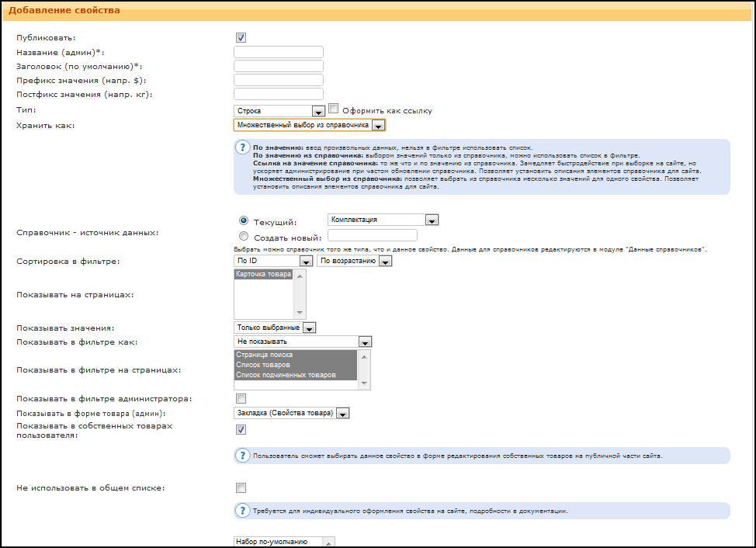Open the Хранить как dropdown
The height and width of the screenshot is (548, 756).
click(310, 125)
